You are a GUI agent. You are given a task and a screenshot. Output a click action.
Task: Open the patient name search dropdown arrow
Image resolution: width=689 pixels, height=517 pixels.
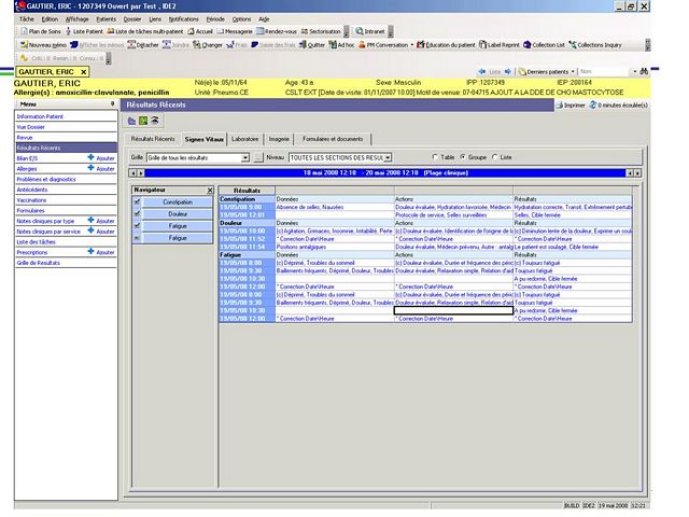pos(635,71)
